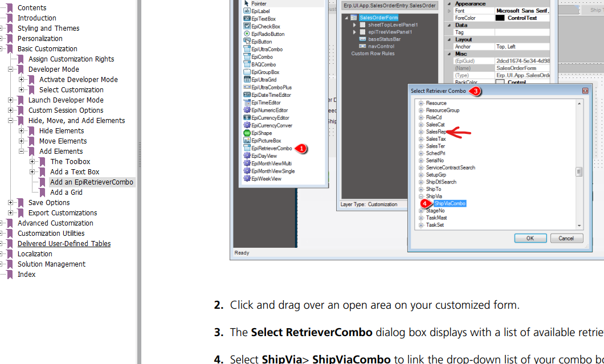Expand the Hide Elements bookmark
The width and height of the screenshot is (604, 364).
pyautogui.click(x=22, y=130)
